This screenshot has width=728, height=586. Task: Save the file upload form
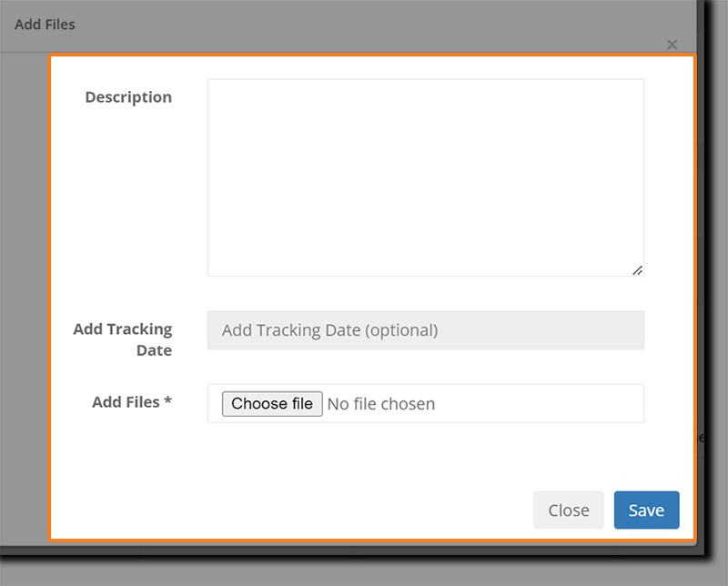coord(646,510)
